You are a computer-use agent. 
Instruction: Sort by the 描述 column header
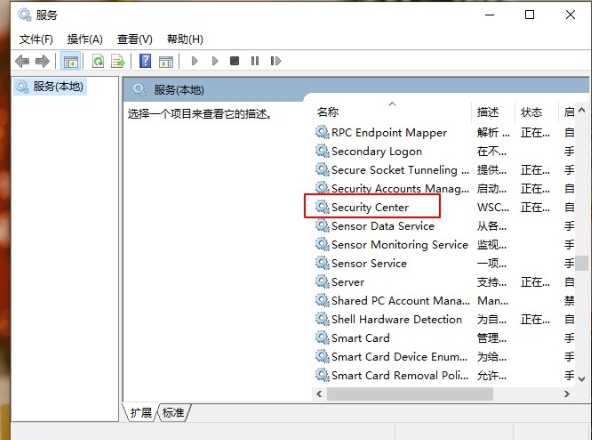487,112
